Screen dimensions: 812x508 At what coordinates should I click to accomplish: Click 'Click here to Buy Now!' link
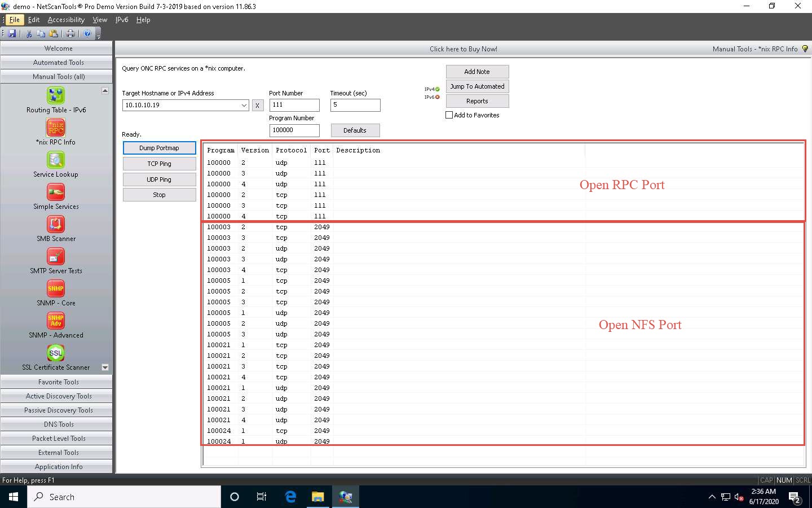463,49
